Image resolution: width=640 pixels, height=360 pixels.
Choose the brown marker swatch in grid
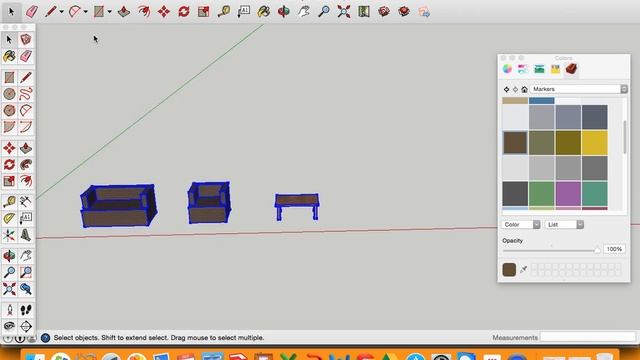pos(515,142)
